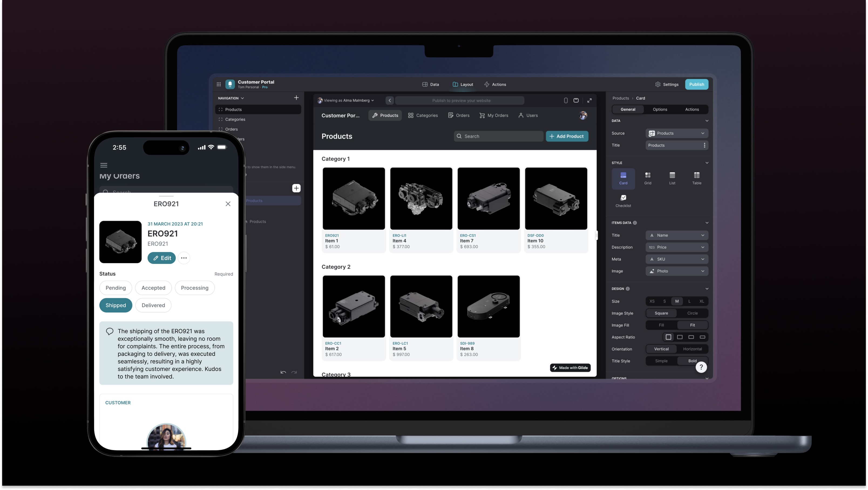Add a navigation item with plus icon
Viewport: 868px width, 490px height.
tap(296, 98)
